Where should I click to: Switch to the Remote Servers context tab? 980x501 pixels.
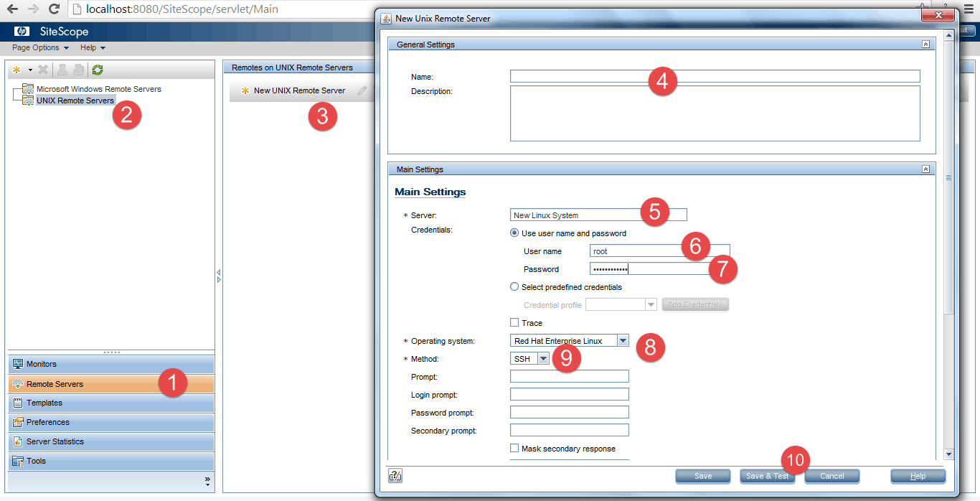[x=111, y=384]
